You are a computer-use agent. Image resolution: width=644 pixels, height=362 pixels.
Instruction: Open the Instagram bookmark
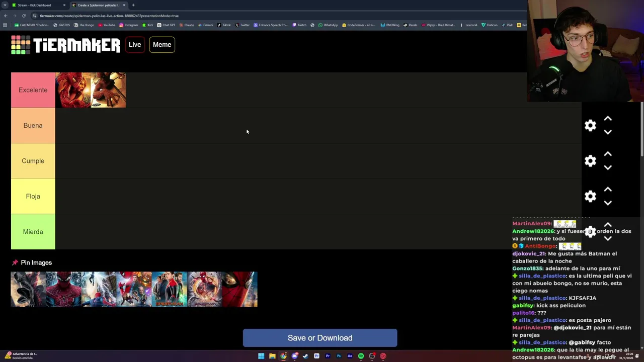[129, 25]
